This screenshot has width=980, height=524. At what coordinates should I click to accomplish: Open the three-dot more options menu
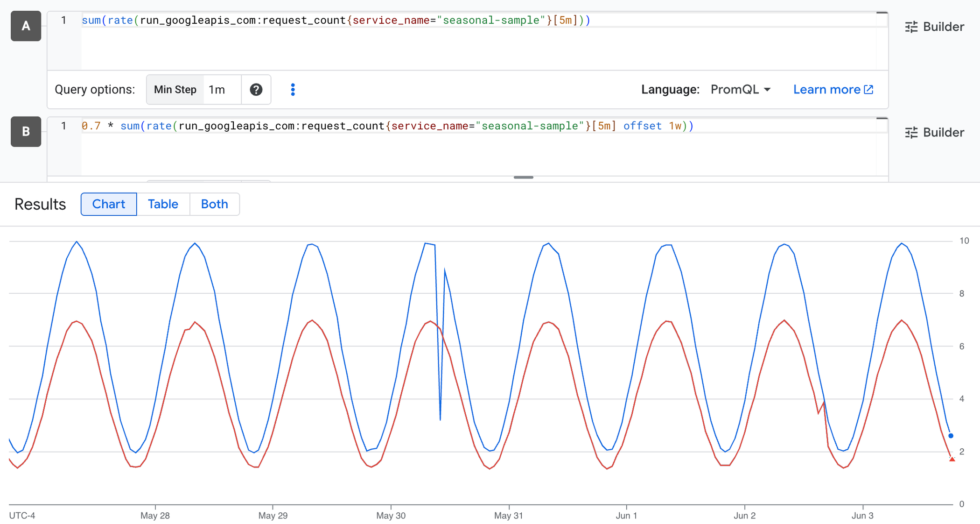pyautogui.click(x=293, y=90)
